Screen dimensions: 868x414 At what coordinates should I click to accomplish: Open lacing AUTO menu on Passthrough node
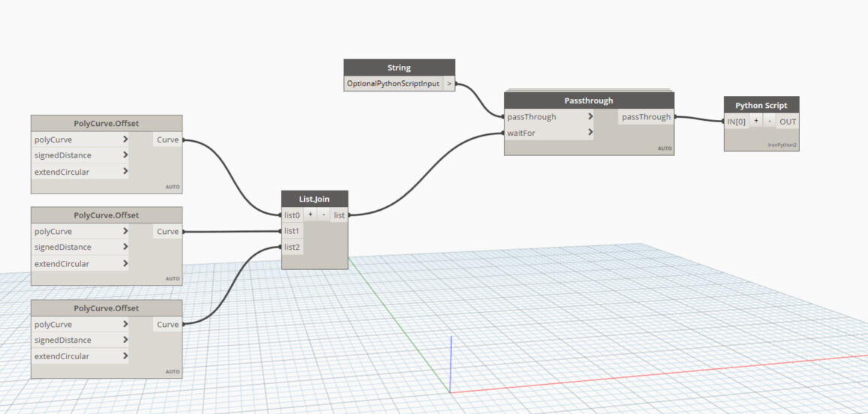tap(665, 148)
